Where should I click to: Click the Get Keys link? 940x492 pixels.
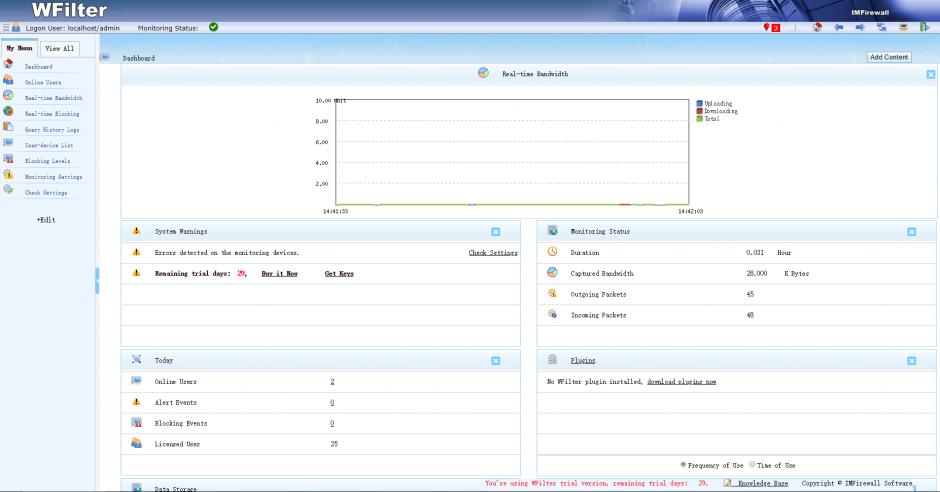339,273
